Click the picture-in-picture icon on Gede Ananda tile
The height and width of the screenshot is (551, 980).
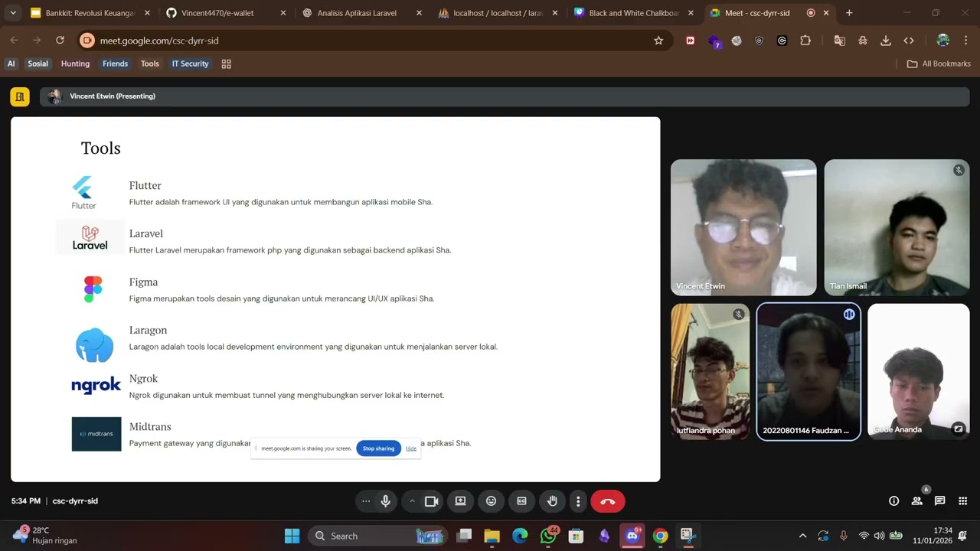point(958,429)
